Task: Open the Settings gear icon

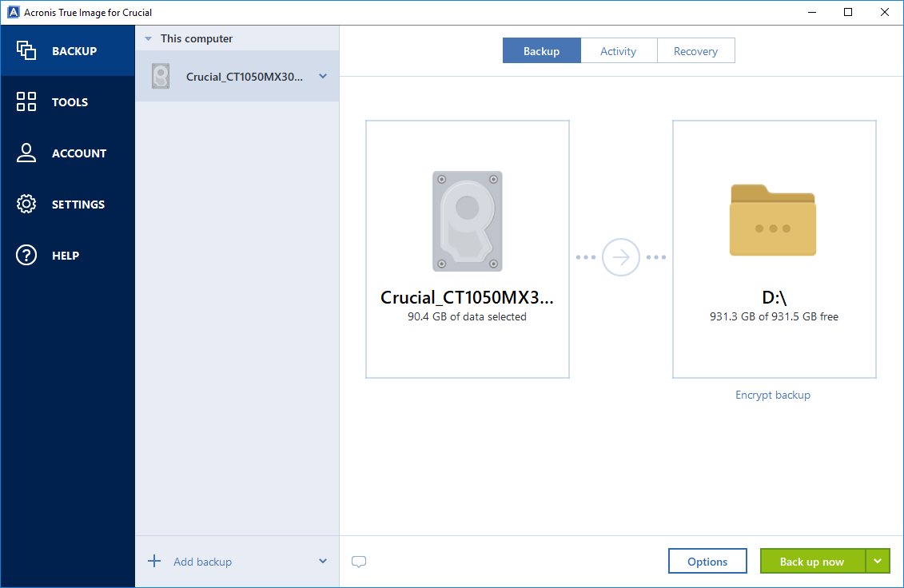Action: pyautogui.click(x=26, y=204)
